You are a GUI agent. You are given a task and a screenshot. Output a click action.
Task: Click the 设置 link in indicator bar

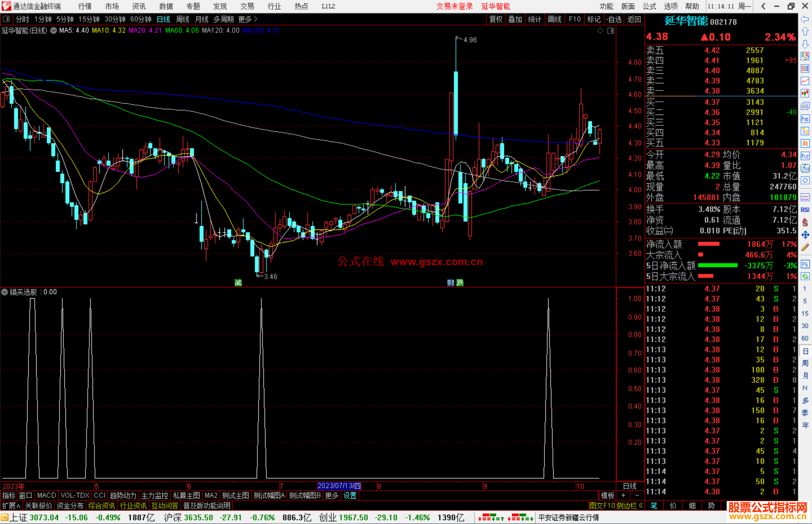point(350,495)
